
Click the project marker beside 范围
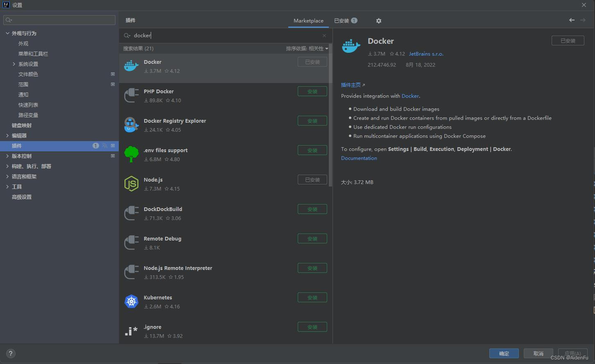point(113,84)
